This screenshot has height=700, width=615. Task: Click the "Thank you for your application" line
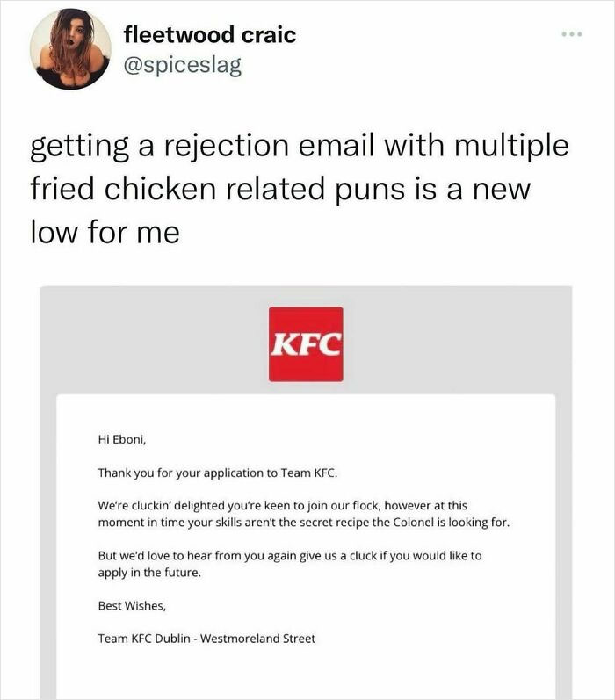pyautogui.click(x=218, y=473)
